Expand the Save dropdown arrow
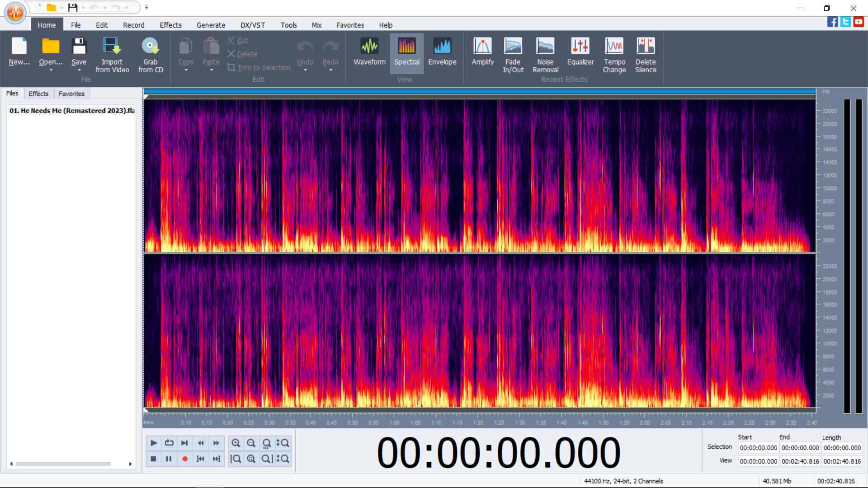The width and height of the screenshot is (868, 488). click(79, 70)
